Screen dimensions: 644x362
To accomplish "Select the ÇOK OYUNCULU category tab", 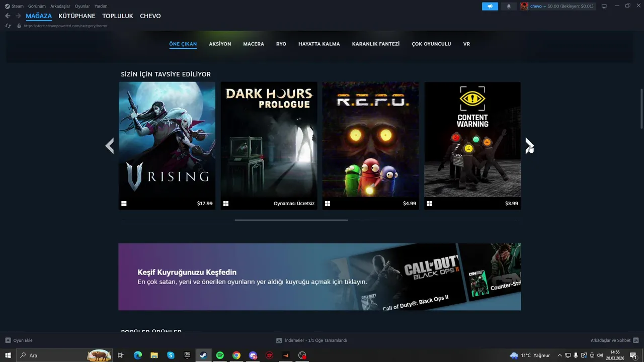I will (x=431, y=44).
